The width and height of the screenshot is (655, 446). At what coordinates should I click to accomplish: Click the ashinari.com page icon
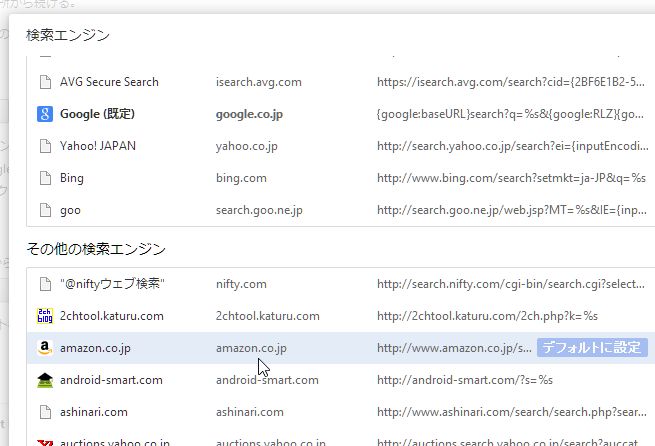[45, 412]
